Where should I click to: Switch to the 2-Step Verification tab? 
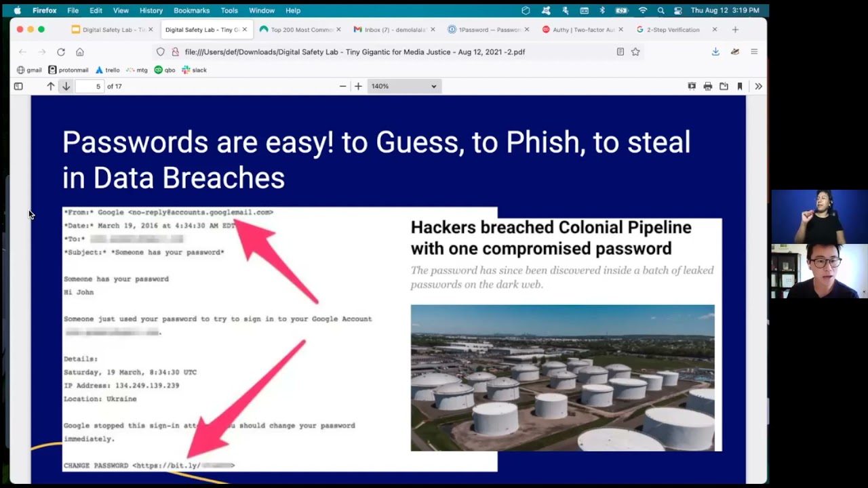(x=673, y=30)
